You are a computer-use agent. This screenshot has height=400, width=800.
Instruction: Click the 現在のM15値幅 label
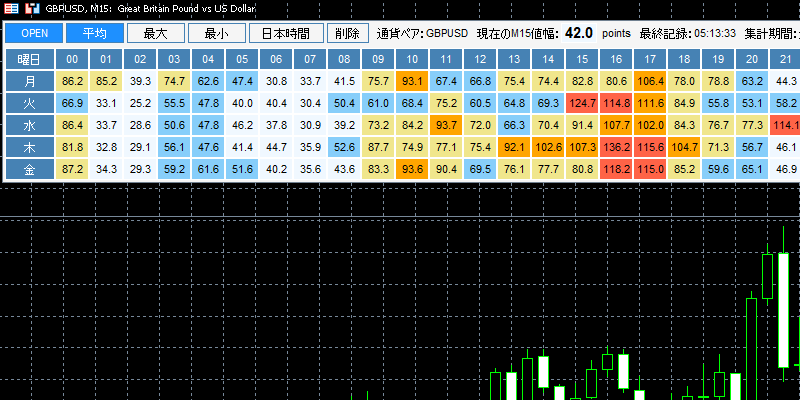[518, 34]
